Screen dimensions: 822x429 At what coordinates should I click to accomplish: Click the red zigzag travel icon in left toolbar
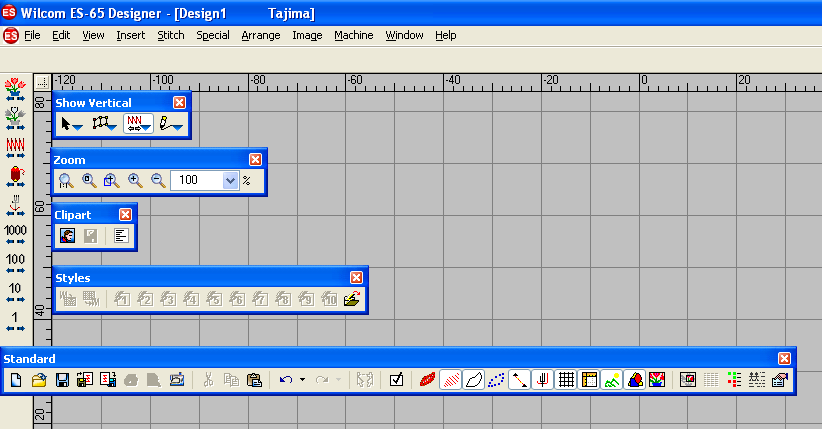15,147
